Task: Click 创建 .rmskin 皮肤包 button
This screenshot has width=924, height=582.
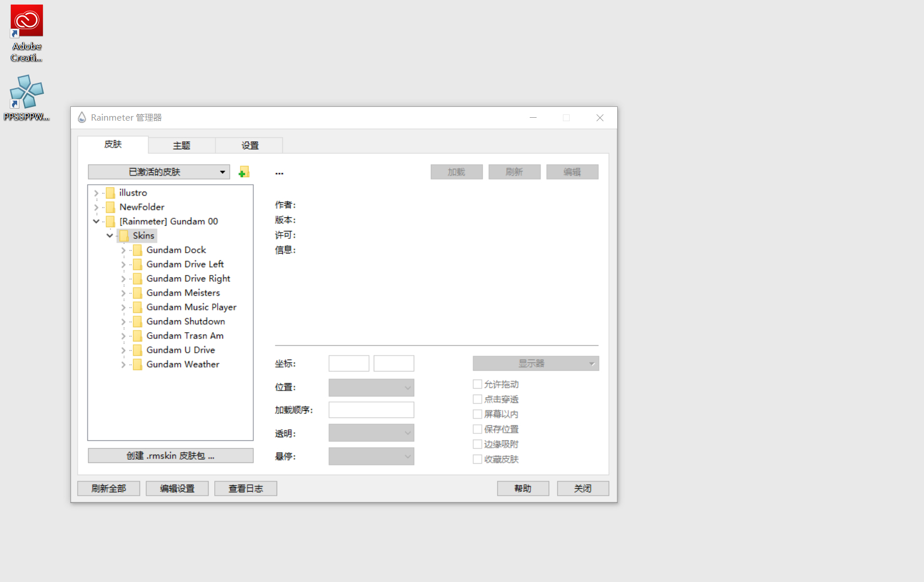Action: click(170, 456)
